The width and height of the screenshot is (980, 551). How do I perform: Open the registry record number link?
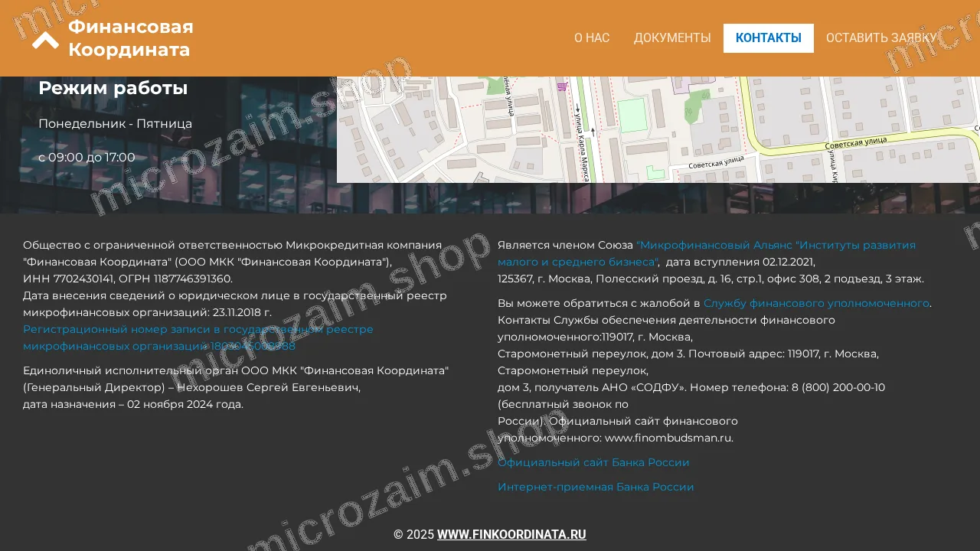198,337
